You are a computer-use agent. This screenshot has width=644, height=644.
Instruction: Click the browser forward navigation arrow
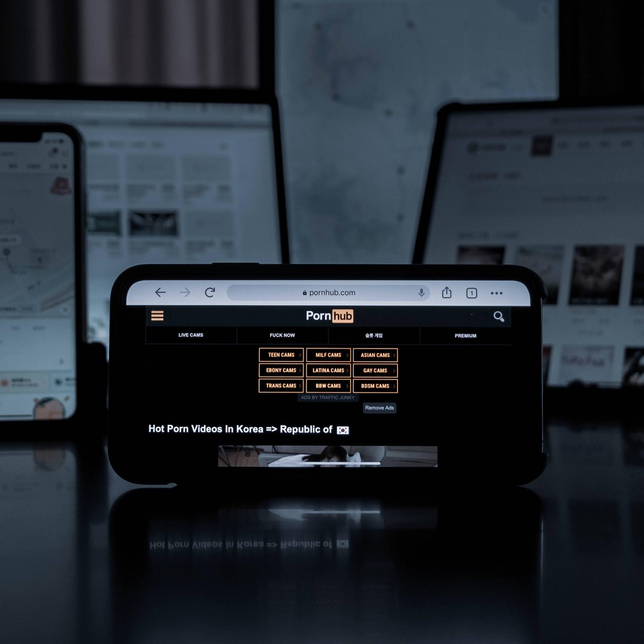tap(187, 292)
